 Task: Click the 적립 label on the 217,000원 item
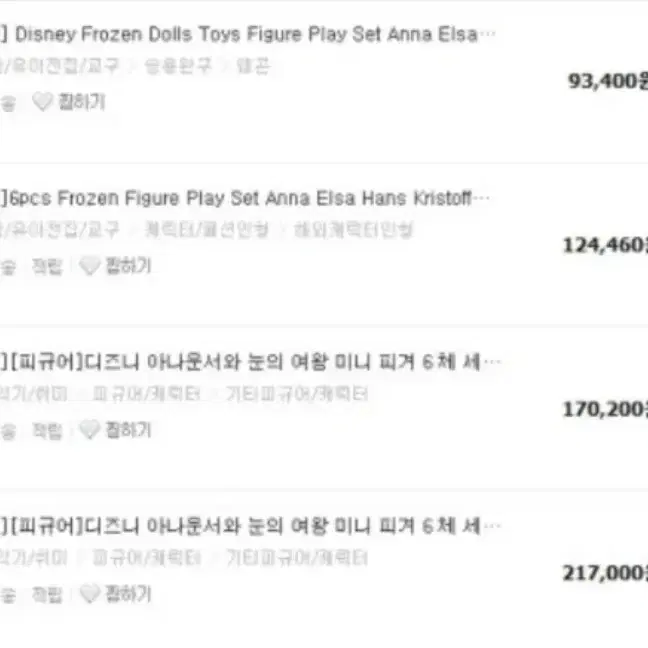(x=47, y=594)
